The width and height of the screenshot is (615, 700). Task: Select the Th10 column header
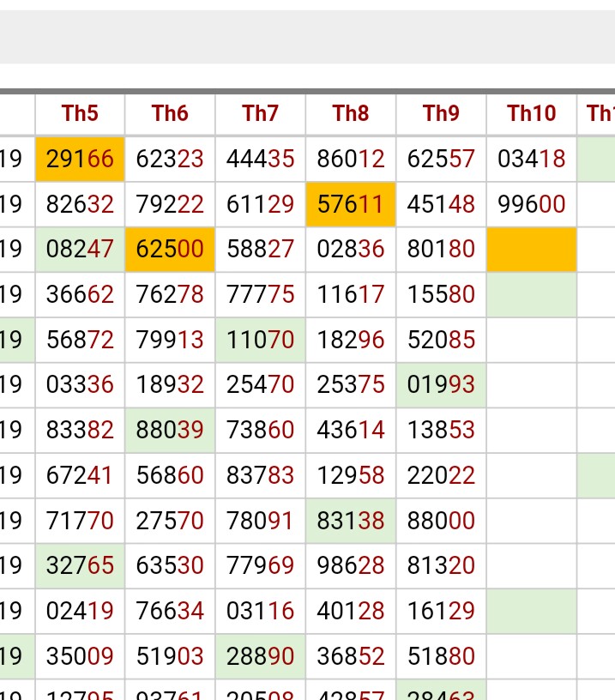531,113
